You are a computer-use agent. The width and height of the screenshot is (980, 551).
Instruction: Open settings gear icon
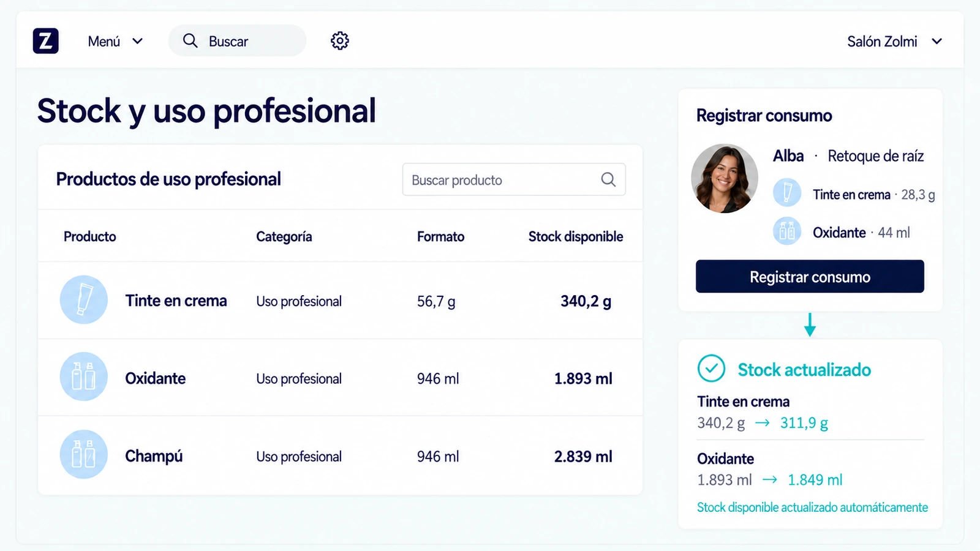click(x=340, y=41)
